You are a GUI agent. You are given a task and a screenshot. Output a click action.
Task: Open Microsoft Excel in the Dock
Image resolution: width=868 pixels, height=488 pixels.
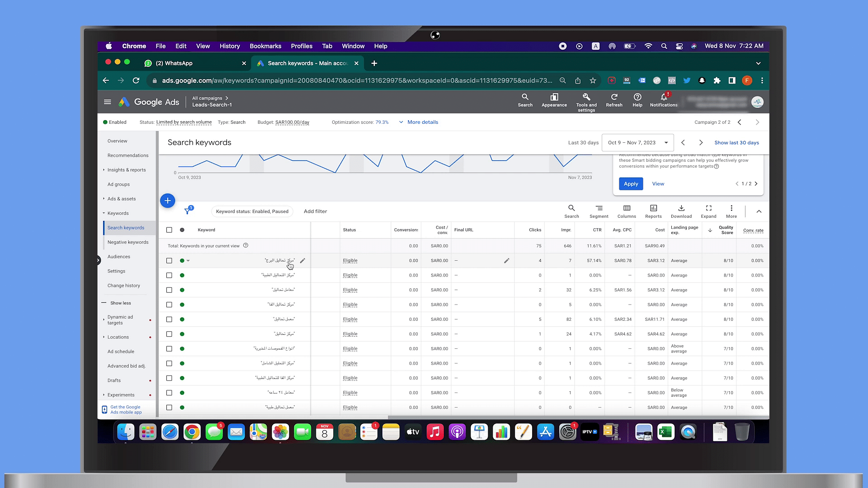pos(665,432)
